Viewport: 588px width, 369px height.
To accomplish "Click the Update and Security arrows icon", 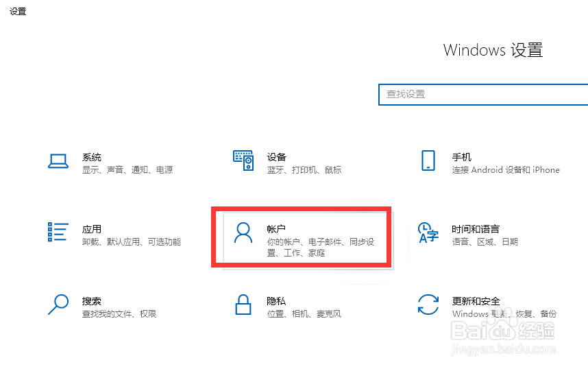I will 428,305.
